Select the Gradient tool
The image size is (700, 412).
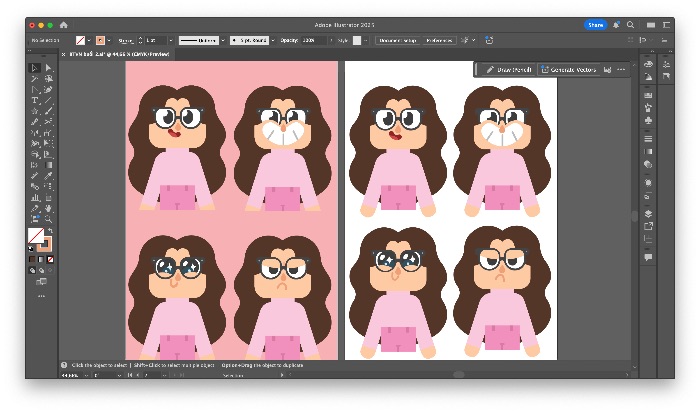(x=48, y=165)
